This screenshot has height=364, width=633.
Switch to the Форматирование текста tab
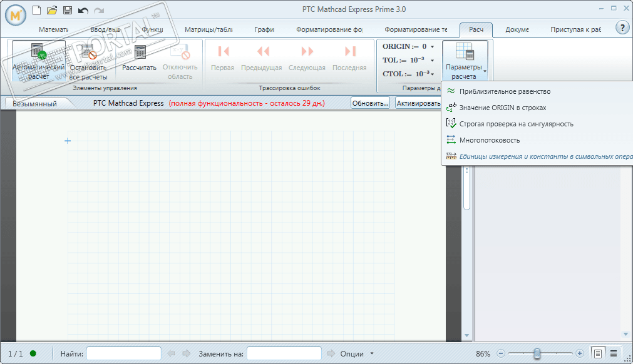click(x=416, y=29)
